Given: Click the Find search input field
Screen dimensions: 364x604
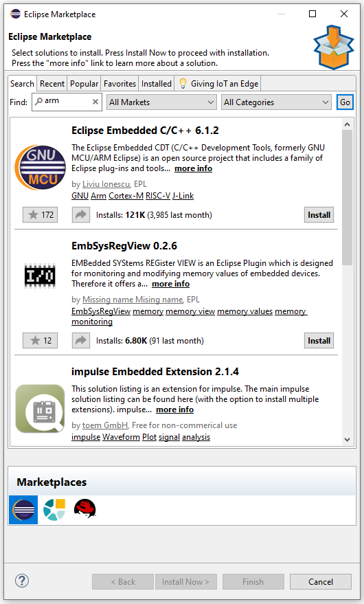Looking at the screenshot, I should point(67,102).
